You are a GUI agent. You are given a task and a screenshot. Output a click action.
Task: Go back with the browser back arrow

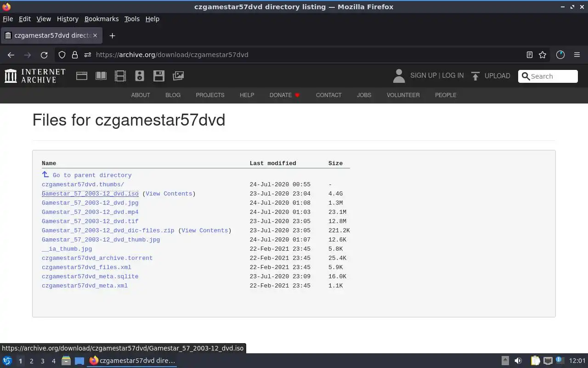pyautogui.click(x=11, y=55)
